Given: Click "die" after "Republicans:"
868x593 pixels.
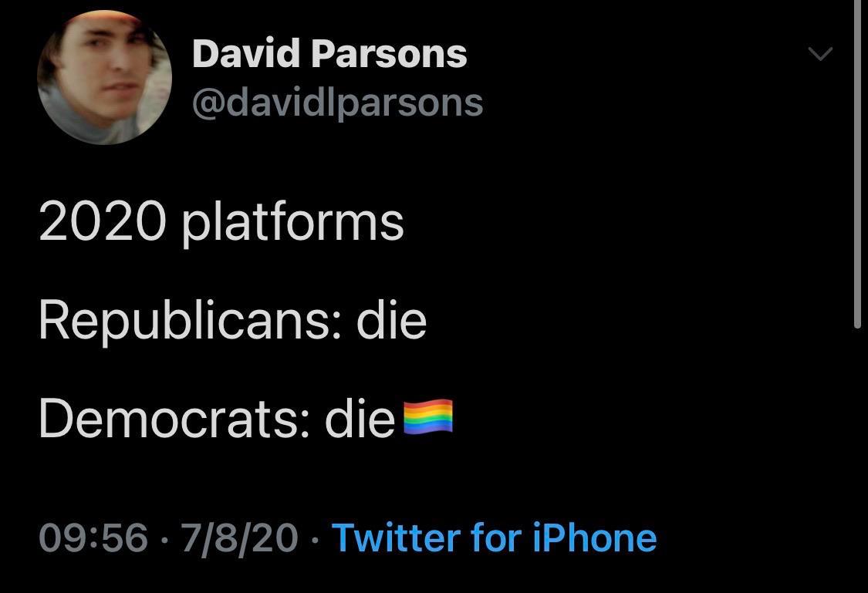Looking at the screenshot, I should click(391, 321).
